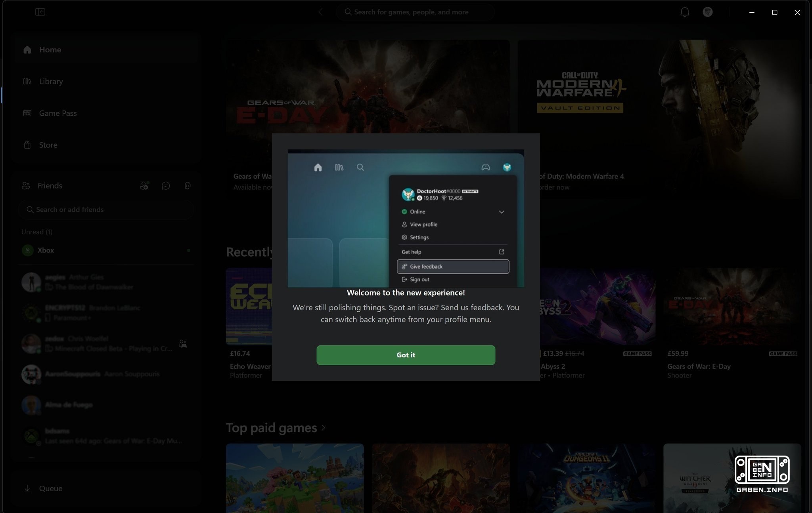Open chats via speech bubble icon
The width and height of the screenshot is (812, 513).
point(166,185)
